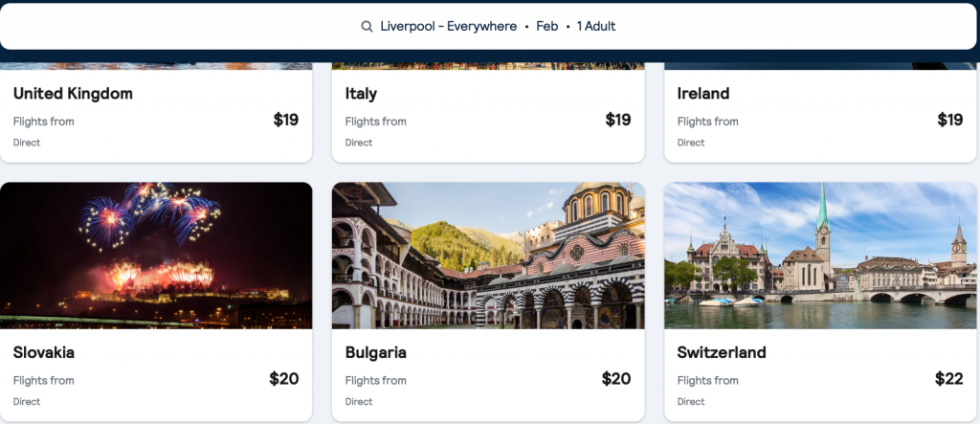
Task: Click the Bulgaria heading
Action: coord(376,353)
